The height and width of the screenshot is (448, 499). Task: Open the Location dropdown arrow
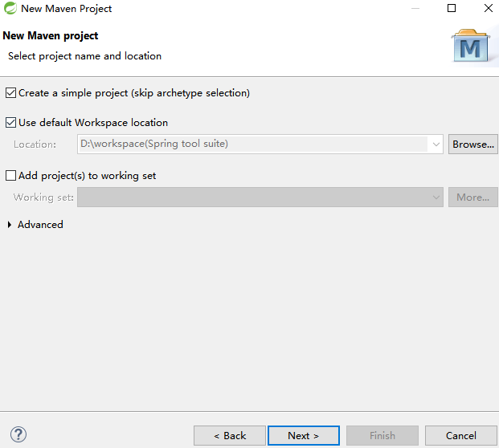[436, 145]
